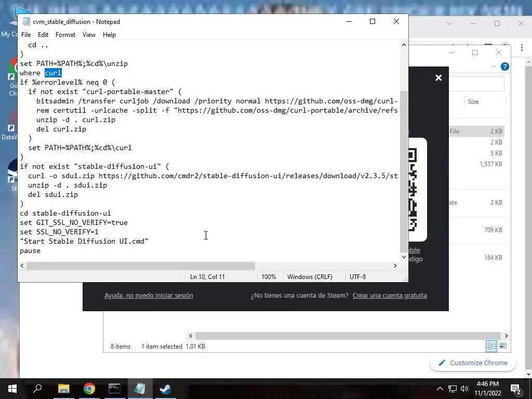Sort by the Size column header

473,102
